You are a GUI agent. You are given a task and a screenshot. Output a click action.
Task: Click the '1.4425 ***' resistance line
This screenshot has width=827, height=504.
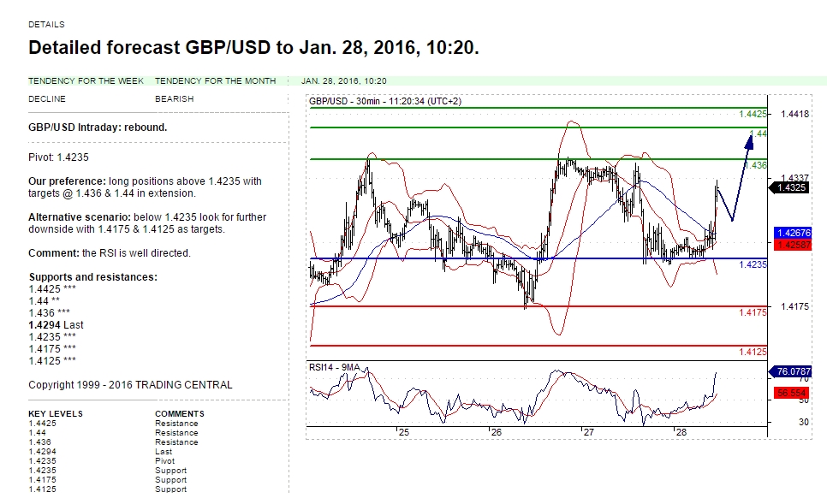(x=52, y=289)
